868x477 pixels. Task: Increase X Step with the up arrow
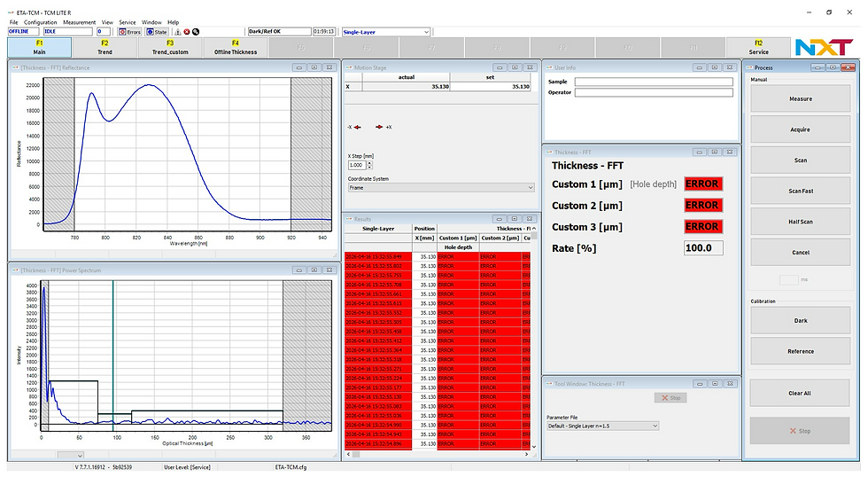click(370, 163)
